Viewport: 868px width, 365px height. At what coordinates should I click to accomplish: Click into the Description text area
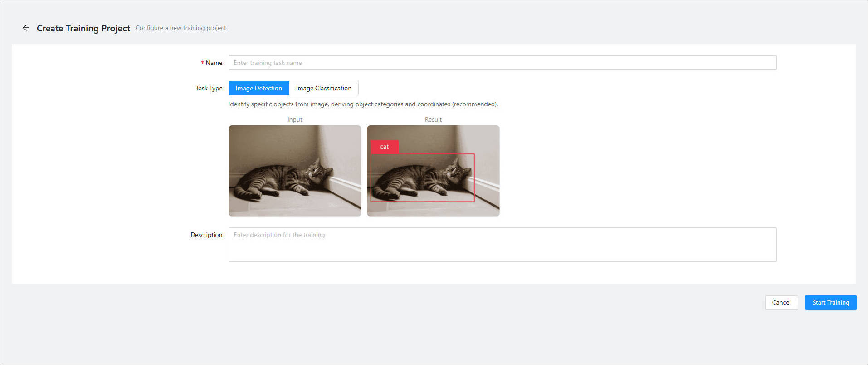point(502,245)
